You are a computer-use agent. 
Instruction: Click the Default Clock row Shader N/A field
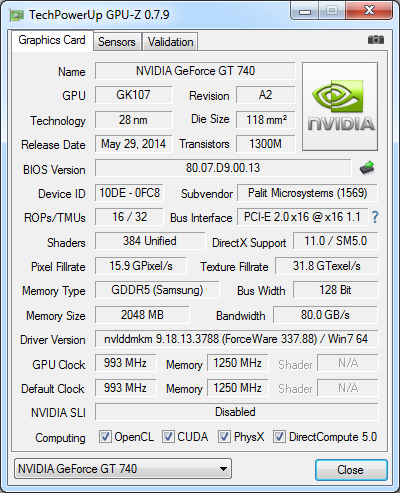(348, 388)
